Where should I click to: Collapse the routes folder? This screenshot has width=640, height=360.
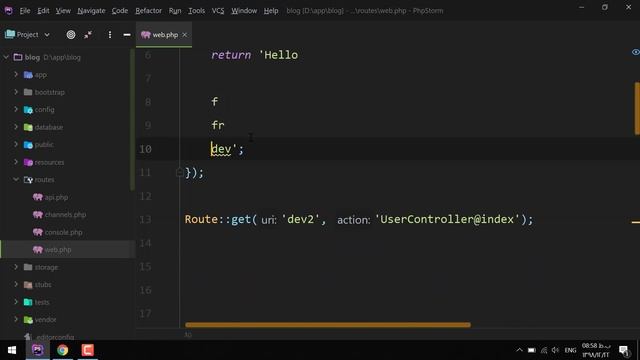[x=16, y=179]
